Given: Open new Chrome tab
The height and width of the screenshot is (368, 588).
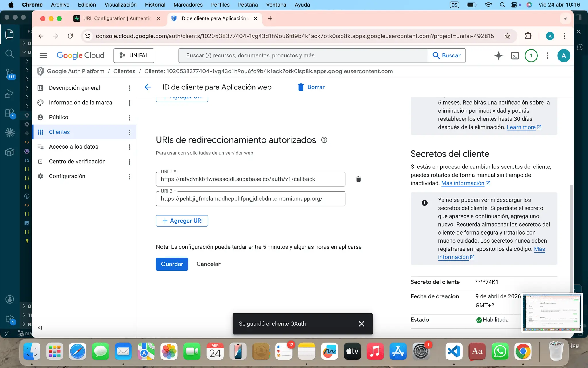Looking at the screenshot, I should point(270,18).
